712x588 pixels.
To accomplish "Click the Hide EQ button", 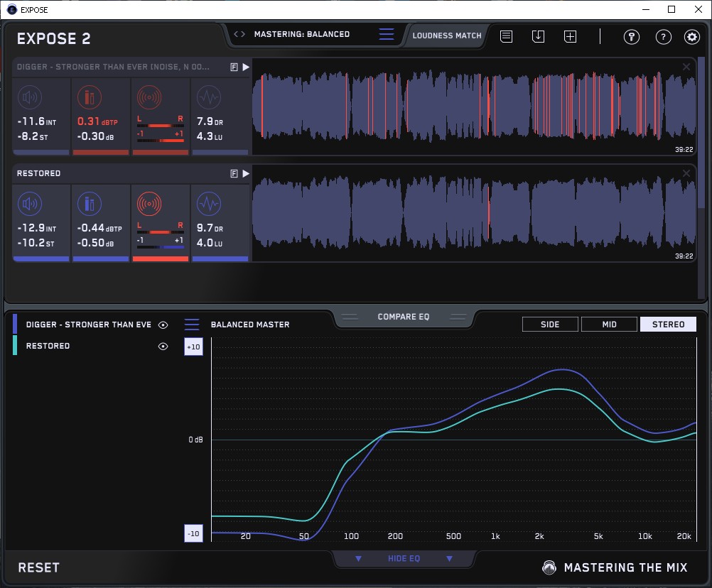I will (404, 558).
